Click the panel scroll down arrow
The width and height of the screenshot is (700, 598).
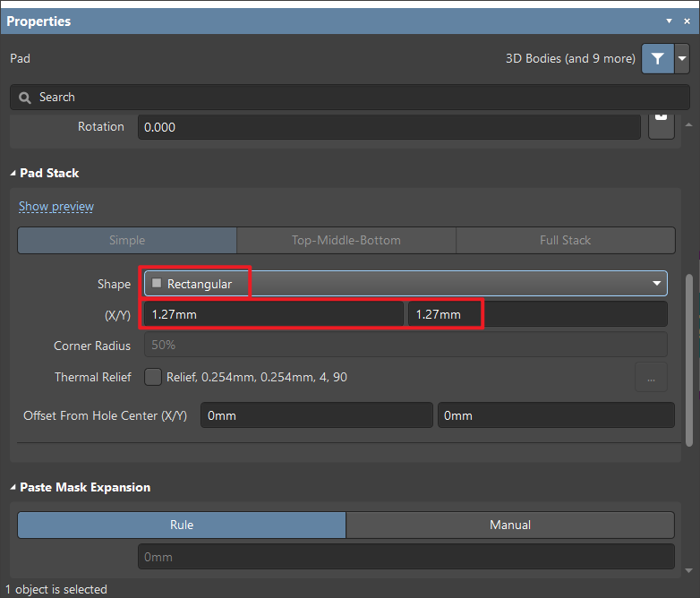689,570
